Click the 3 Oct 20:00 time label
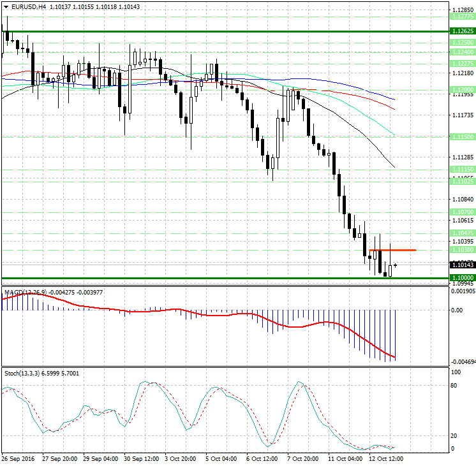Screen dimensions: 476x466 181,458
